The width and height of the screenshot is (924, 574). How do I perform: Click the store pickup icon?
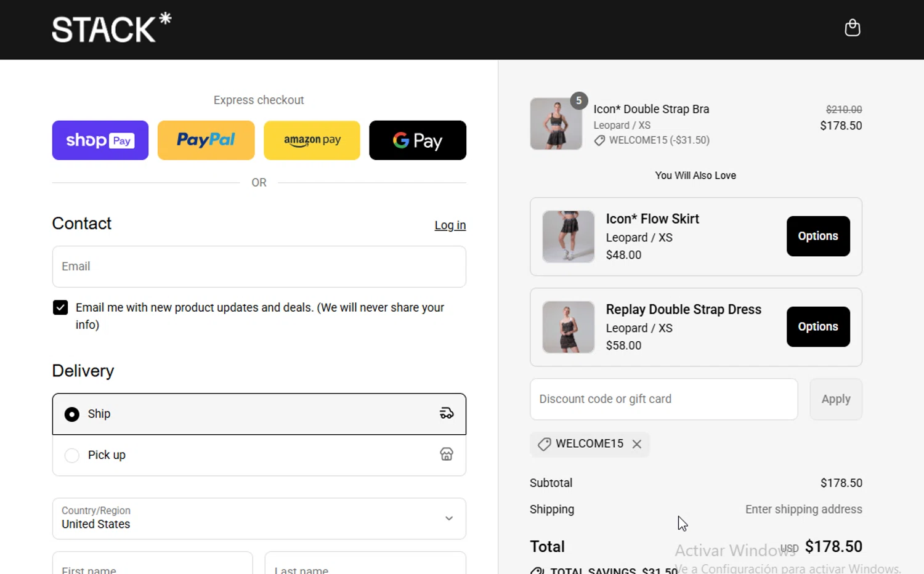click(x=447, y=455)
